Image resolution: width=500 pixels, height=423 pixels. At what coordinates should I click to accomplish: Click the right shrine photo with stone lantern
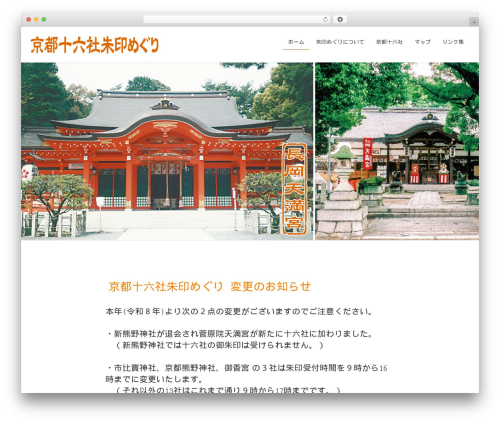397,151
